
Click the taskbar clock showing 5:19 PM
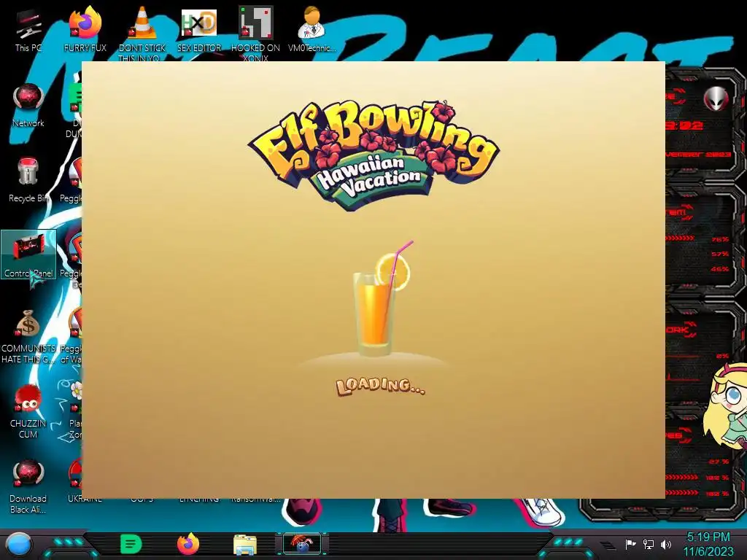(708, 537)
